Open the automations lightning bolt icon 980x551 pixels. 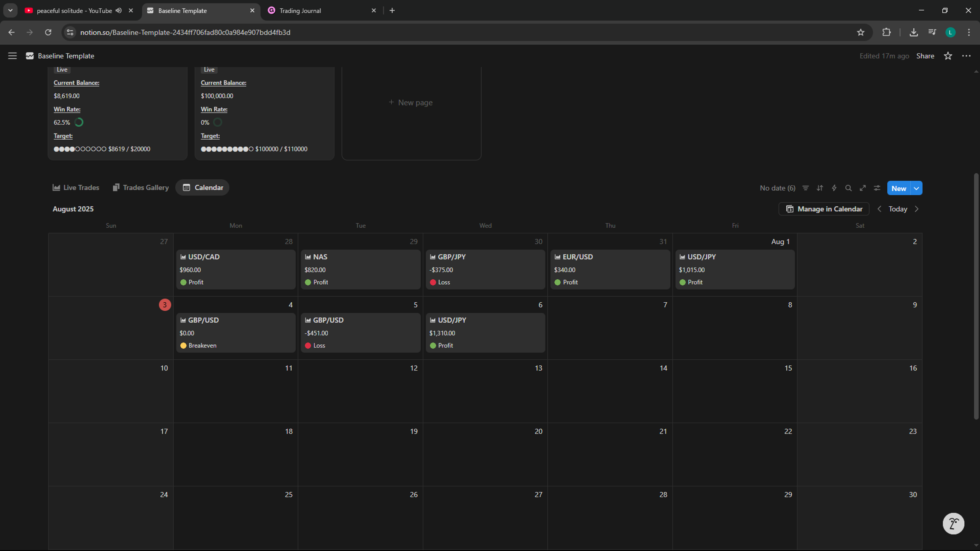point(834,188)
